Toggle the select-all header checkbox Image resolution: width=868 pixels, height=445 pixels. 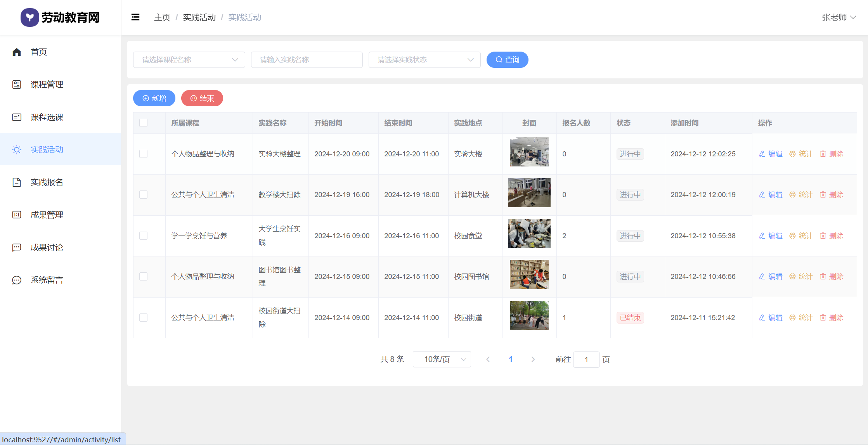tap(143, 123)
